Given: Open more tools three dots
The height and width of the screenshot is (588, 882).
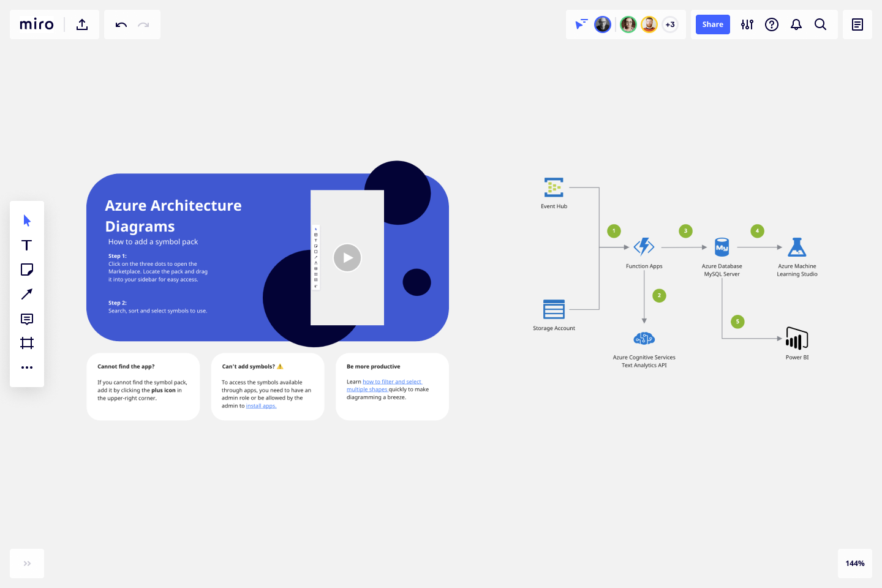Looking at the screenshot, I should point(27,367).
